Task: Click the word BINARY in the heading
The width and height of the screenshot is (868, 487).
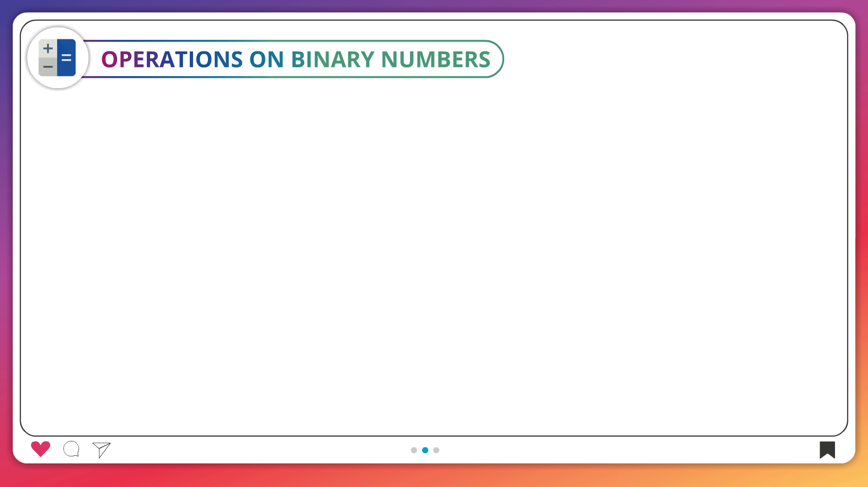Action: point(332,60)
